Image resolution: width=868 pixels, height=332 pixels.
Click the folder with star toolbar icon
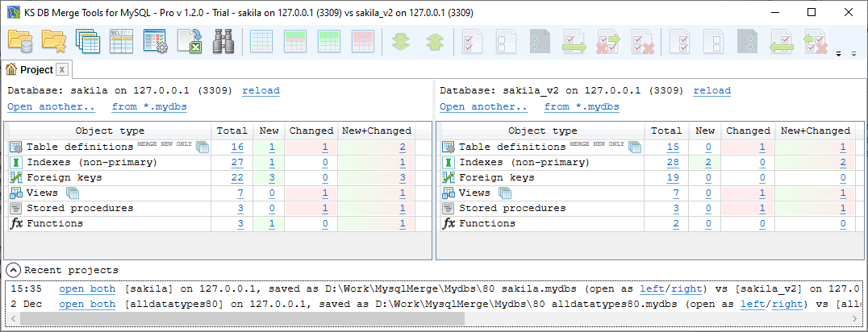54,41
